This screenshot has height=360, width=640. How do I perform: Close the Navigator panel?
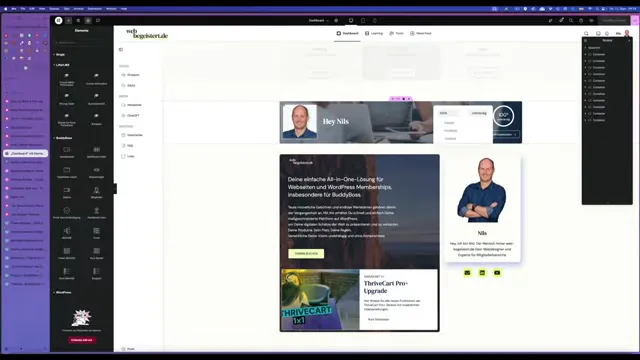click(629, 40)
